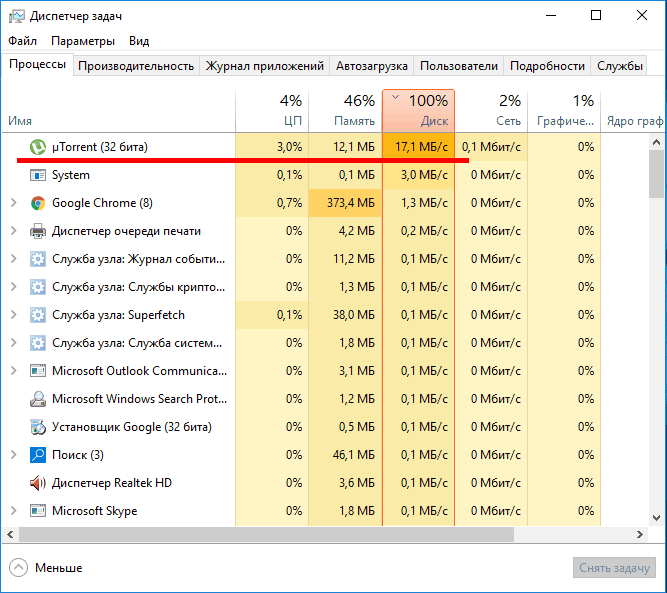Expand Служба узла: Служба систем row
Screen dimensions: 667x593
(x=14, y=343)
